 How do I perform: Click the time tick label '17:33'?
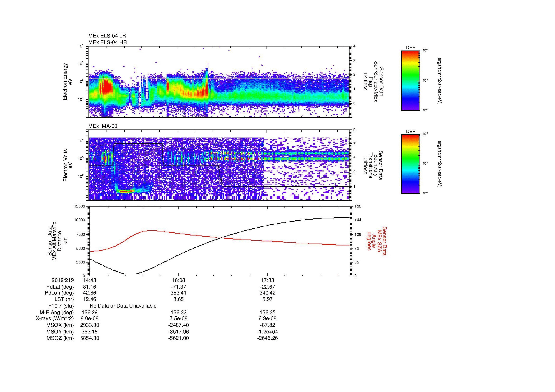coord(268,280)
